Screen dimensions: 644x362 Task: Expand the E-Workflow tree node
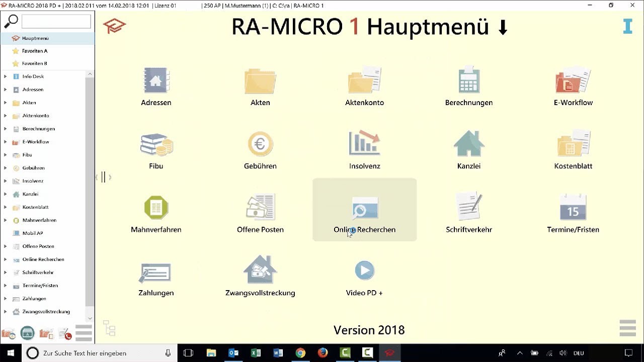5,142
